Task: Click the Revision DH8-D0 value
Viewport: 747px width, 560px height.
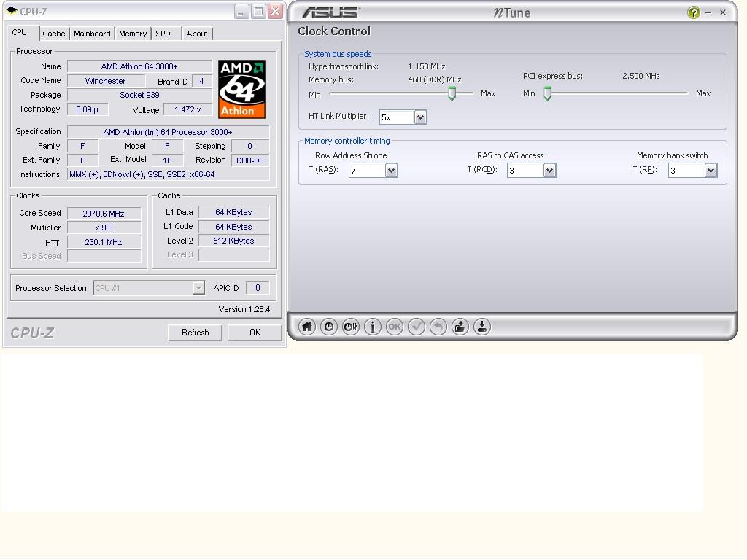Action: [x=250, y=160]
